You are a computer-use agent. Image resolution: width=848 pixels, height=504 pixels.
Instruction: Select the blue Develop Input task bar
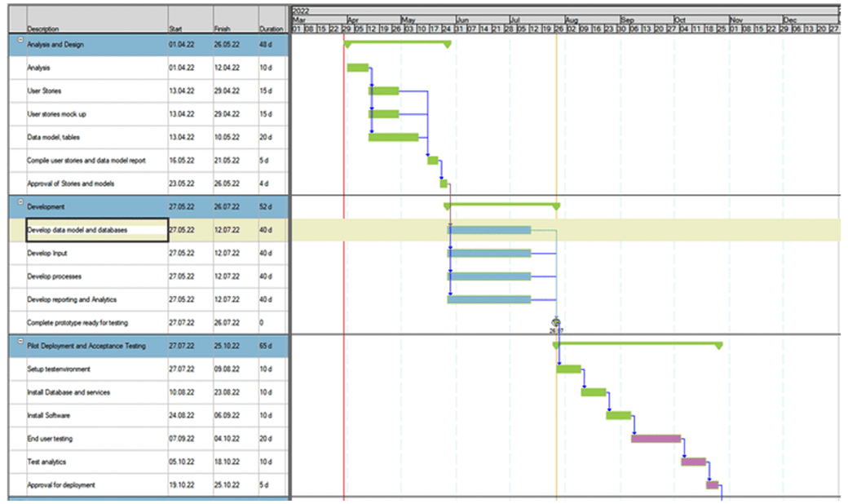click(489, 253)
